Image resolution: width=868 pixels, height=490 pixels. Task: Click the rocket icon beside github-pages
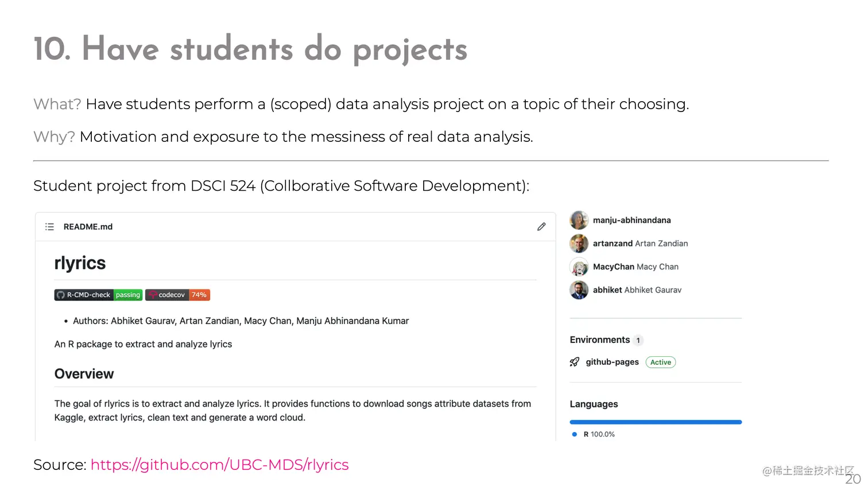point(575,362)
